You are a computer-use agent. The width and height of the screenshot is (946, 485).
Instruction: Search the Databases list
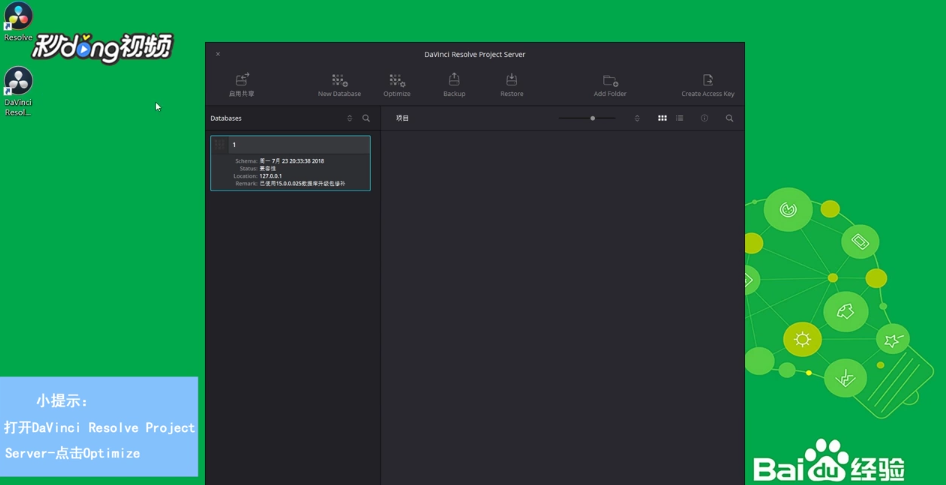pyautogui.click(x=366, y=118)
